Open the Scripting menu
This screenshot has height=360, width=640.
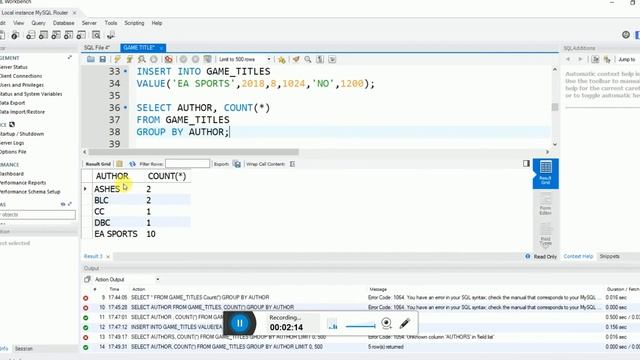coord(134,23)
